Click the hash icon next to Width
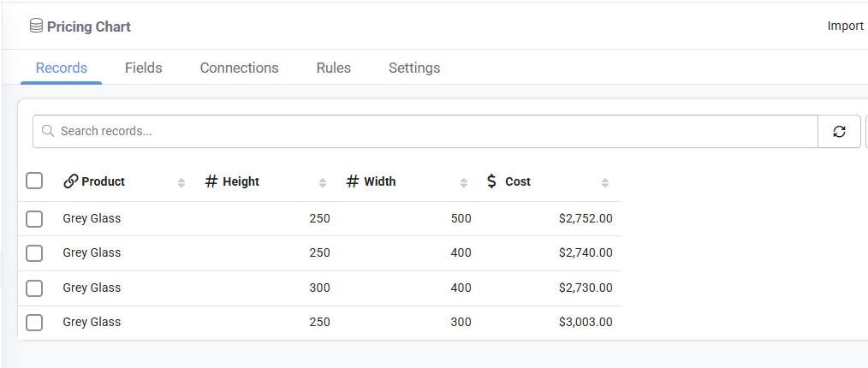Image resolution: width=868 pixels, height=368 pixels. [x=352, y=181]
